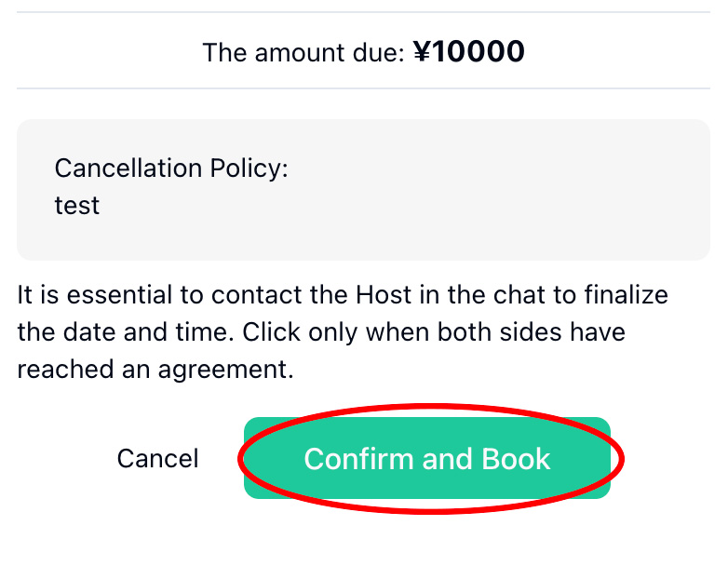
Task: Click "reached an agreement" text
Action: pos(155,370)
